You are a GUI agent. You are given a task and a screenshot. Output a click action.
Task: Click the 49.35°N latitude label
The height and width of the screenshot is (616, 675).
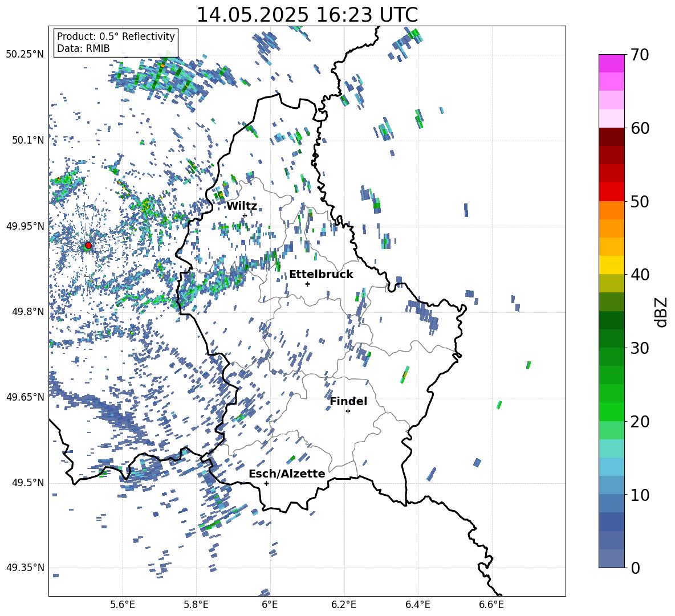click(25, 568)
